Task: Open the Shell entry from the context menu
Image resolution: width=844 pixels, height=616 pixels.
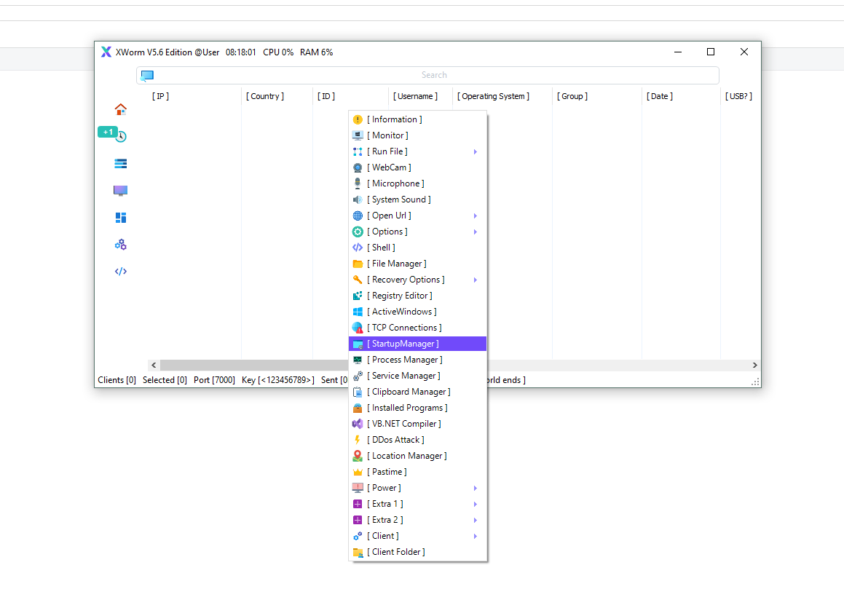Action: pyautogui.click(x=383, y=247)
